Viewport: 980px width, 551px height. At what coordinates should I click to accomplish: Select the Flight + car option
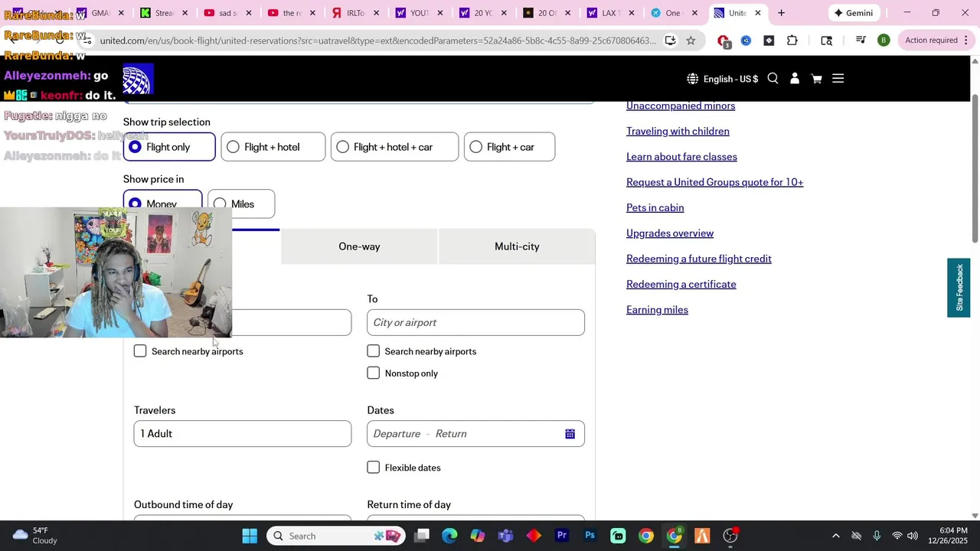click(x=509, y=147)
